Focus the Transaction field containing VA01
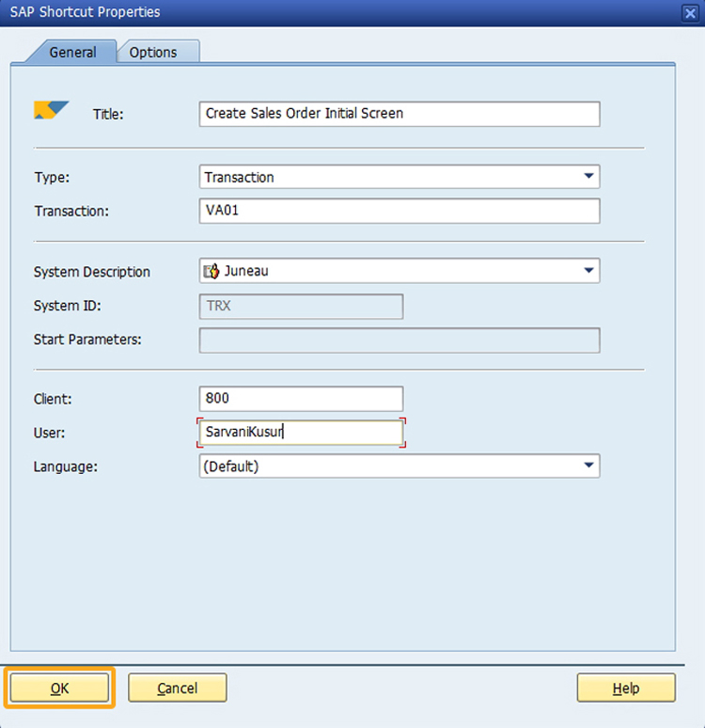The height and width of the screenshot is (728, 705). [x=399, y=211]
